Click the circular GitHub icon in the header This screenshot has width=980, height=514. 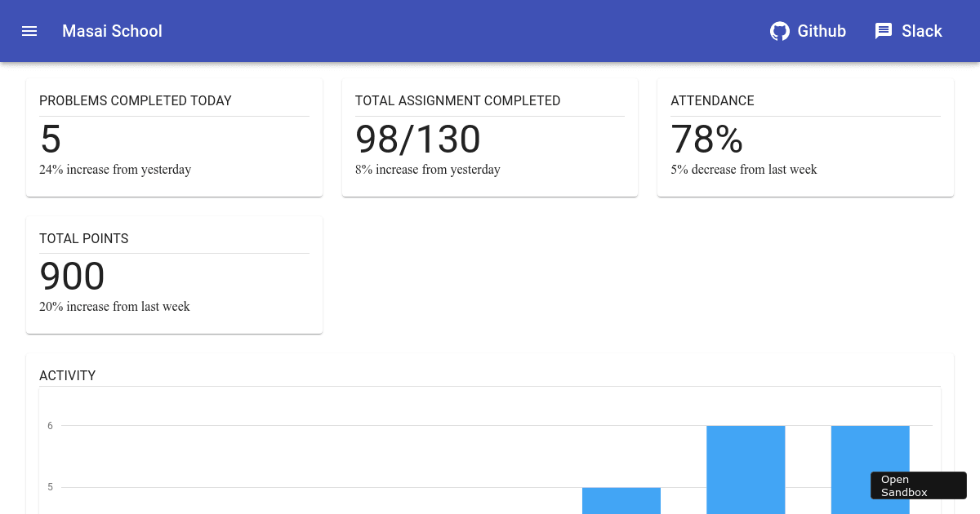[x=780, y=31]
